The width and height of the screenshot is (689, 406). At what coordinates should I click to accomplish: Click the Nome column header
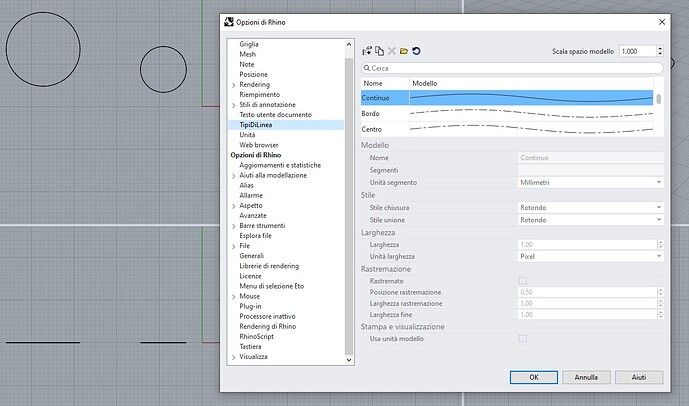pos(385,83)
